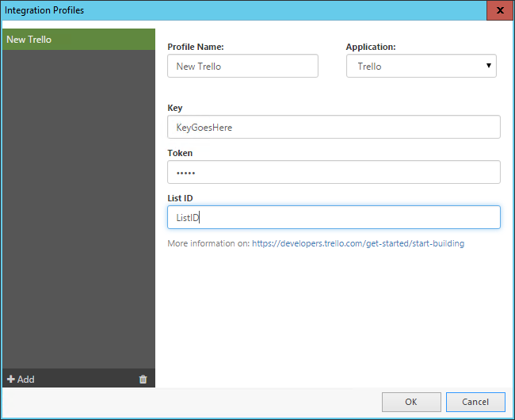515x420 pixels.
Task: Open the Application dropdown showing Trello
Action: point(421,66)
